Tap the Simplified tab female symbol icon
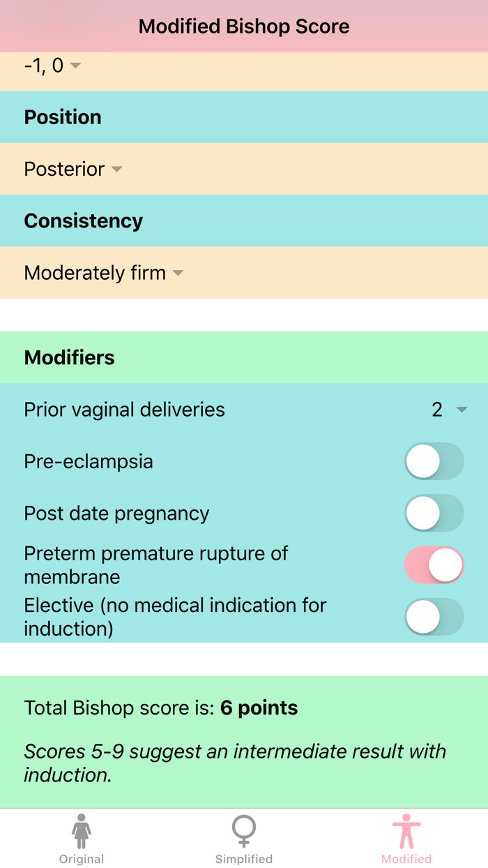 244,830
